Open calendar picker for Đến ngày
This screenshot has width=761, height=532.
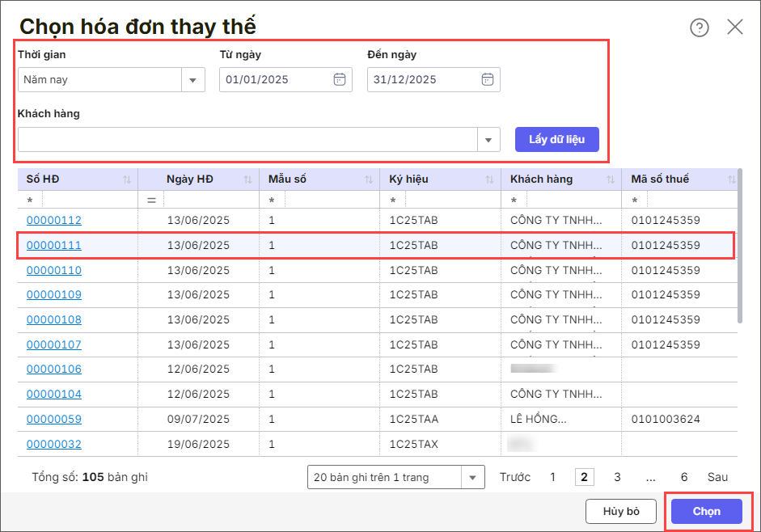487,79
